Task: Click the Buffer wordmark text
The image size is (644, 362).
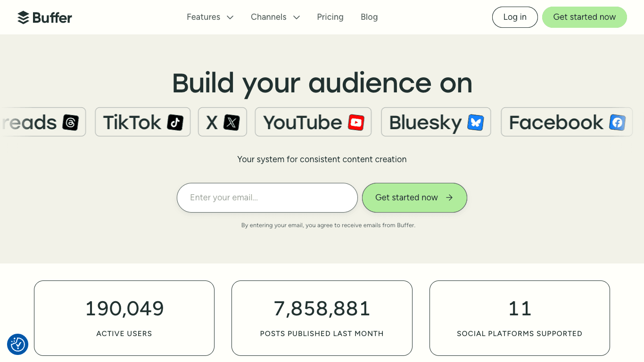Action: [52, 18]
